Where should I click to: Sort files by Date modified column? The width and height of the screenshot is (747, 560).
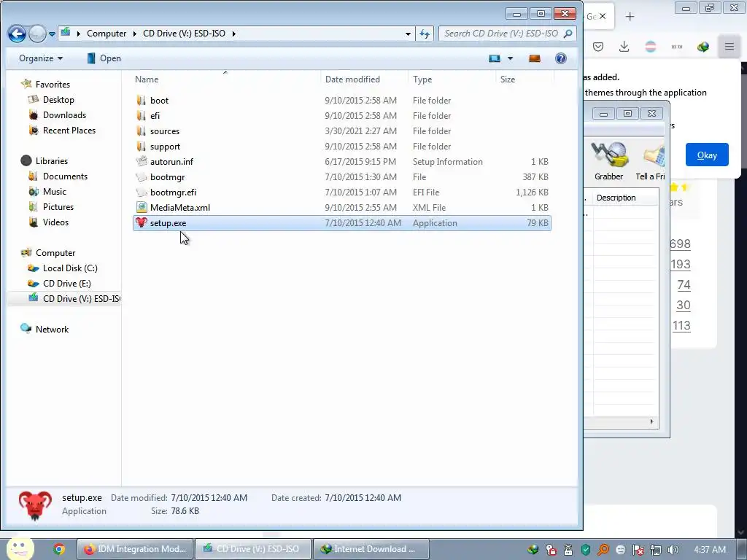[x=352, y=79]
